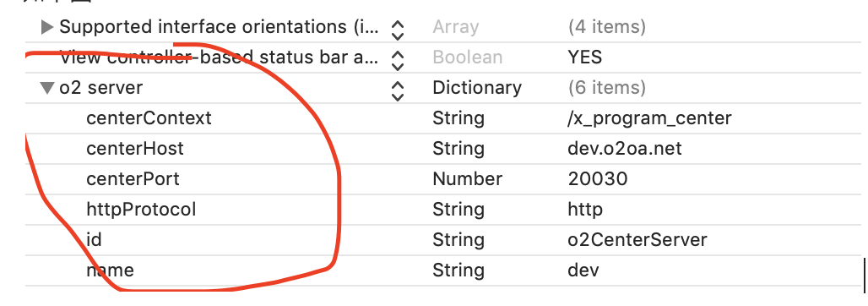Select the centerHost key

[x=135, y=149]
